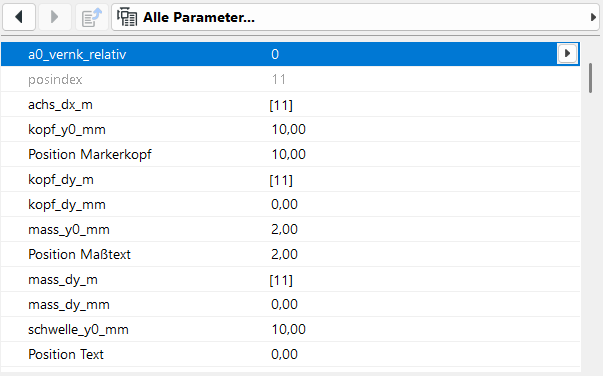Select the schwelle_y0_mm parameter row
Image resolution: width=603 pixels, height=376 pixels.
290,329
